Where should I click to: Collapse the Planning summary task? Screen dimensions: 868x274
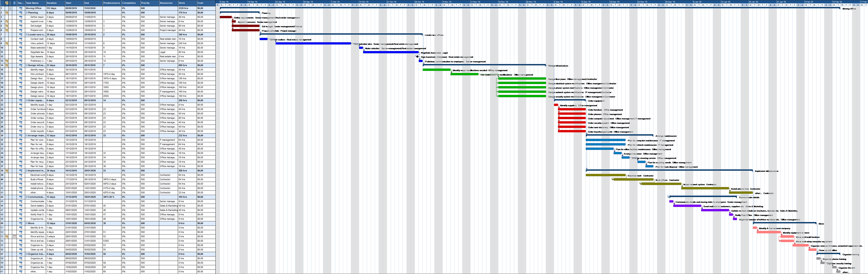point(27,12)
